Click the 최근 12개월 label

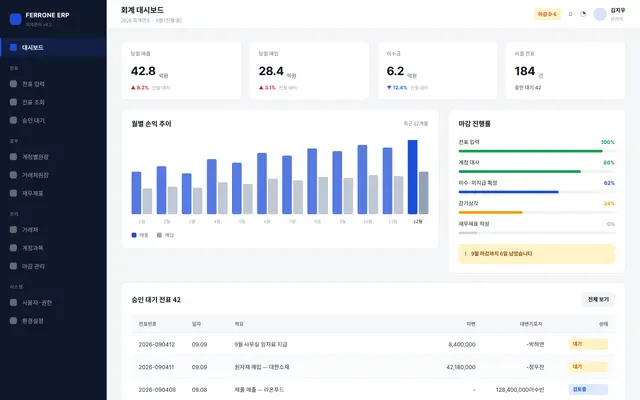(416, 123)
